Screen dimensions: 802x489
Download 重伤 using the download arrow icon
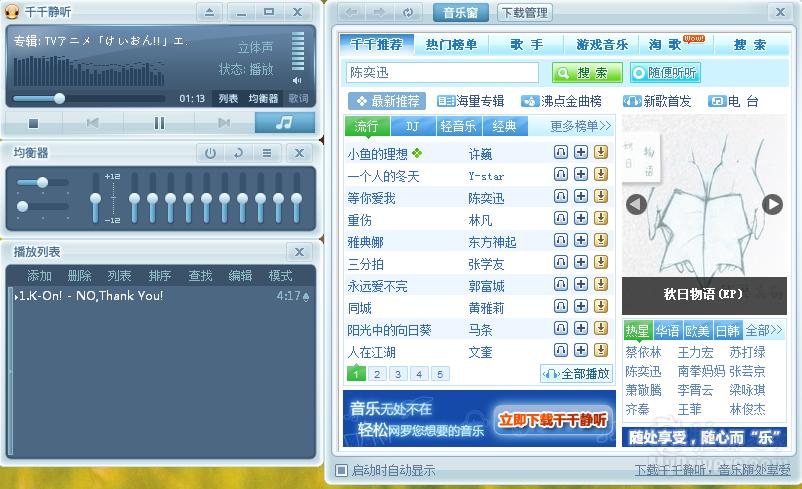[x=601, y=219]
